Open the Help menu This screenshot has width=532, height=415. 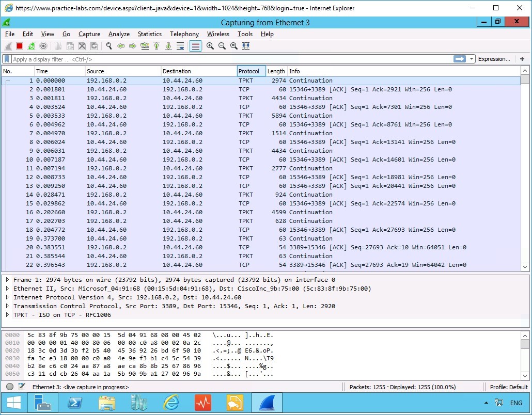(267, 34)
